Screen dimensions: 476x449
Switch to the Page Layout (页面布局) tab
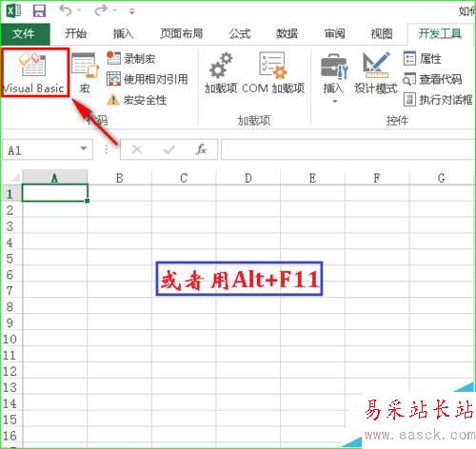pos(182,33)
